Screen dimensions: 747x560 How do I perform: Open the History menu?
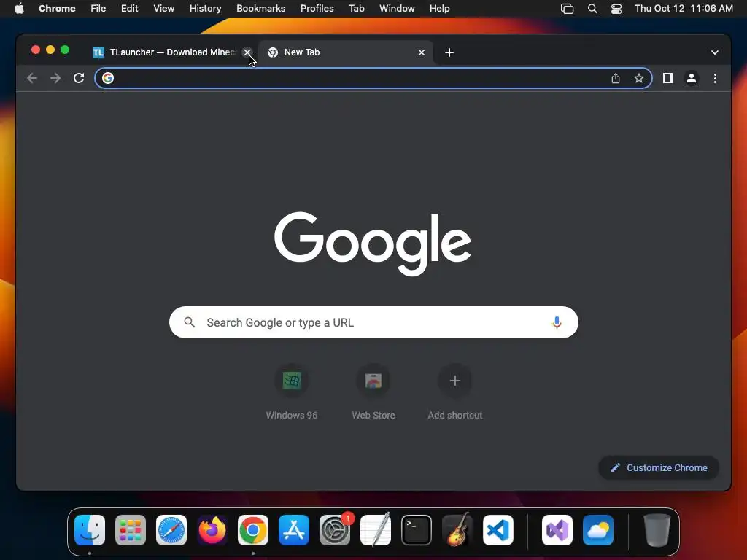205,9
